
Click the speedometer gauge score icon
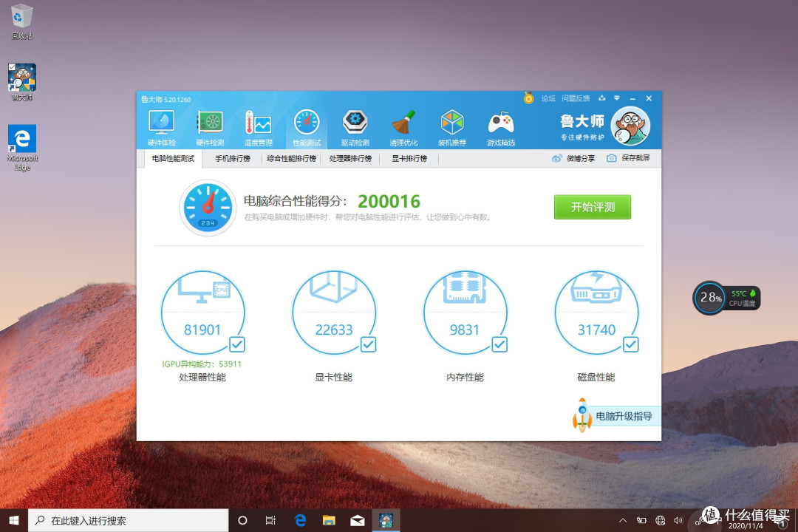208,207
